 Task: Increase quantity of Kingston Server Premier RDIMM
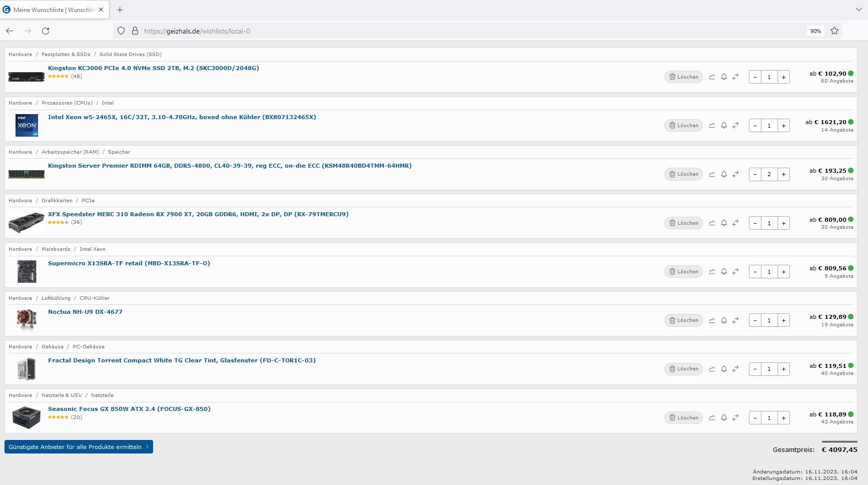tap(783, 174)
